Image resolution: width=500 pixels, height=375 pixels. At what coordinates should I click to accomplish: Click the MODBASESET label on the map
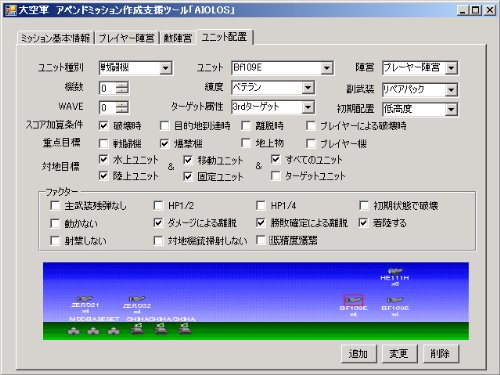coord(94,319)
